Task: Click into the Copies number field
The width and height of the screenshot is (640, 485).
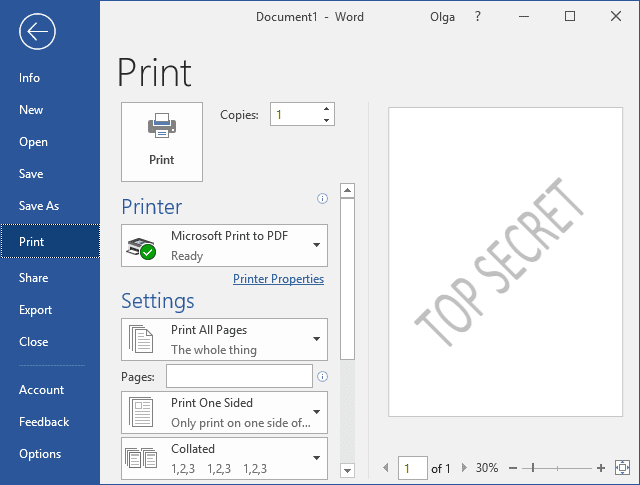Action: point(296,114)
